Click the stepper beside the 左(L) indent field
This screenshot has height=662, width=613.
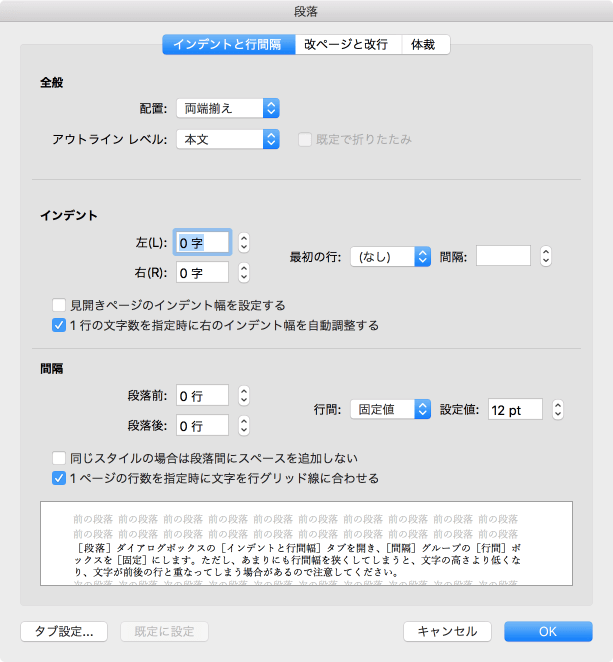pyautogui.click(x=244, y=242)
